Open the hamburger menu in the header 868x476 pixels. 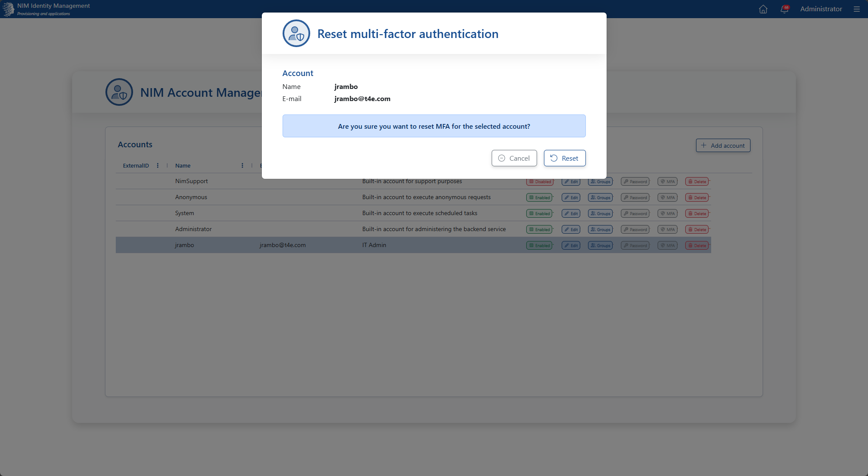(857, 9)
